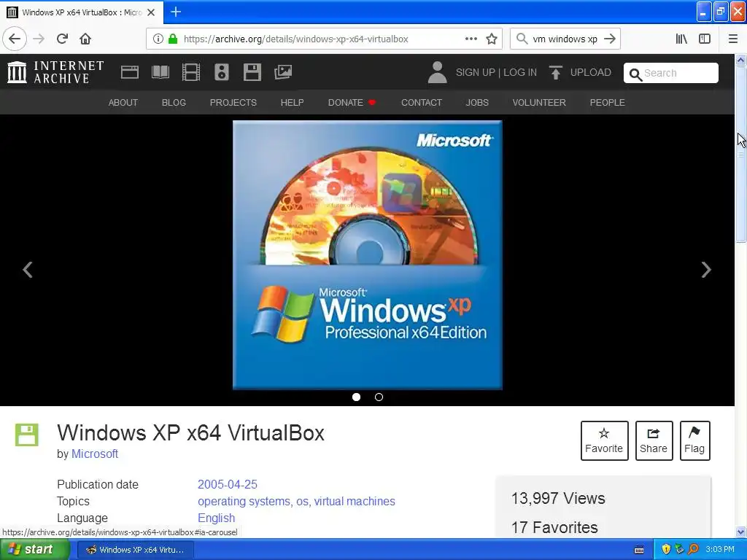Click the Favorite button
Image resolution: width=747 pixels, height=560 pixels.
coord(604,440)
